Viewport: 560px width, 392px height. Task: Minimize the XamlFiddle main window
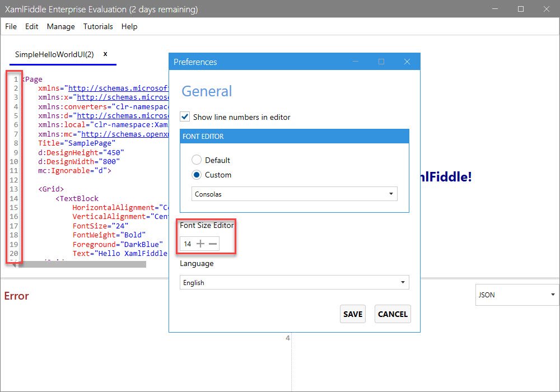(x=495, y=9)
